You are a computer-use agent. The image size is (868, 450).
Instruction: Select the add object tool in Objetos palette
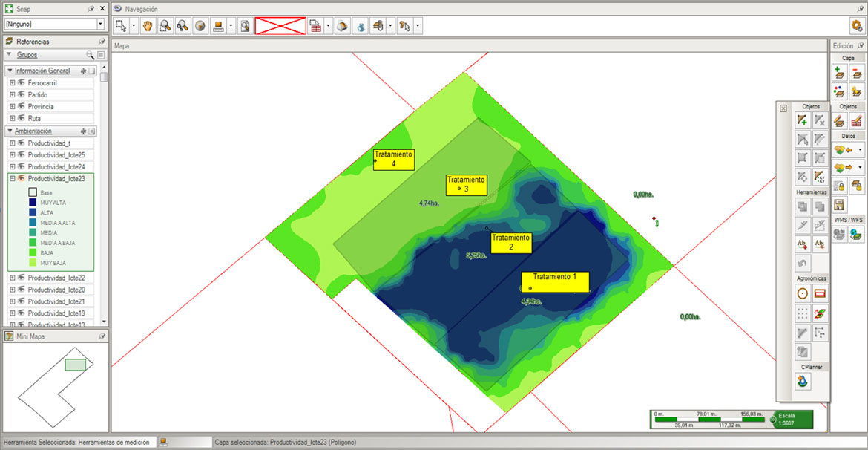[x=802, y=120]
